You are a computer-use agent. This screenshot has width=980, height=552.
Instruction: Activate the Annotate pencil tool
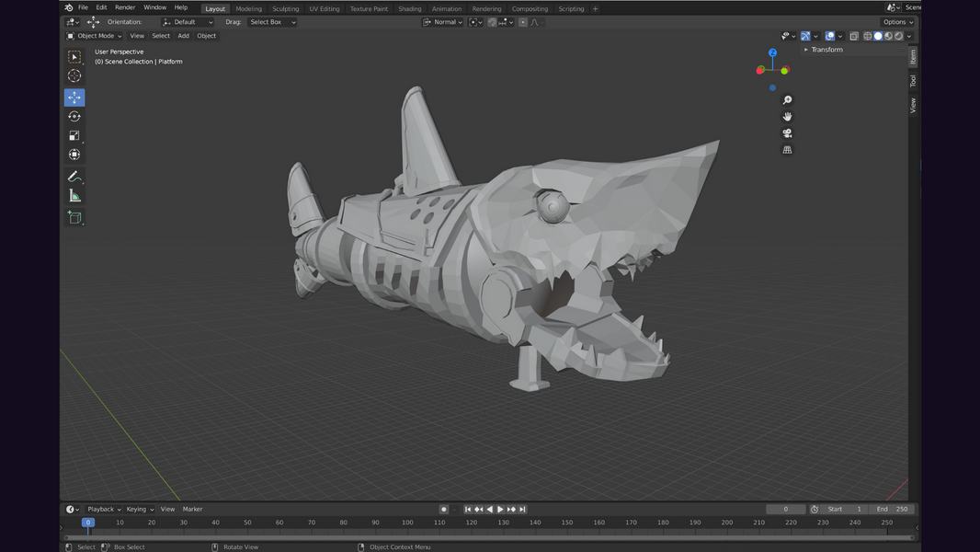click(74, 177)
